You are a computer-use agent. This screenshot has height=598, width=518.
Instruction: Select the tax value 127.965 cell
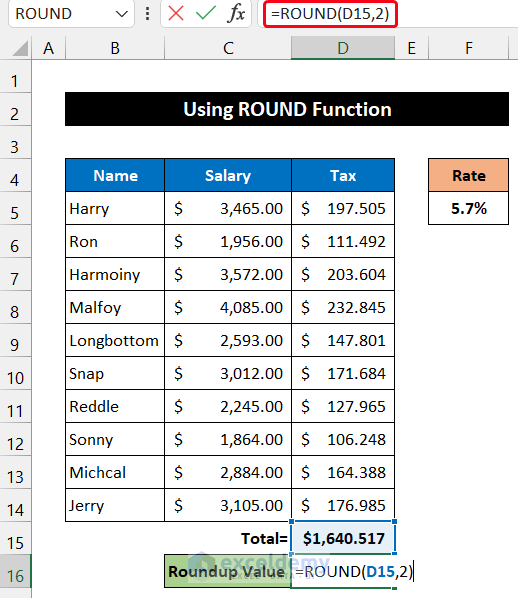point(343,406)
